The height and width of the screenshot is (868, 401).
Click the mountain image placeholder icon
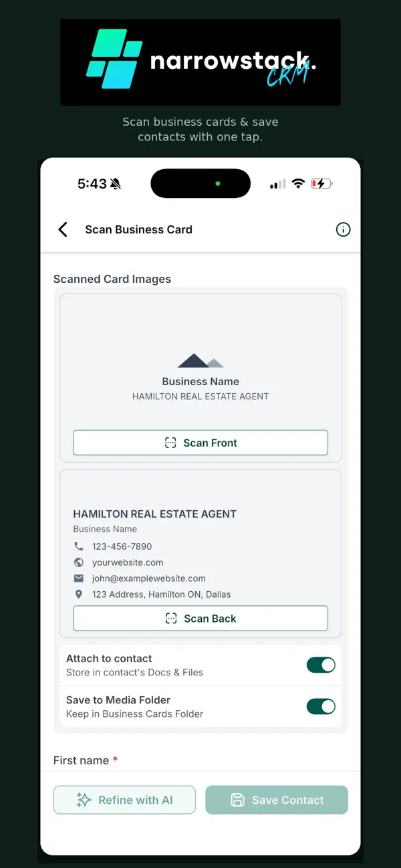coord(200,362)
